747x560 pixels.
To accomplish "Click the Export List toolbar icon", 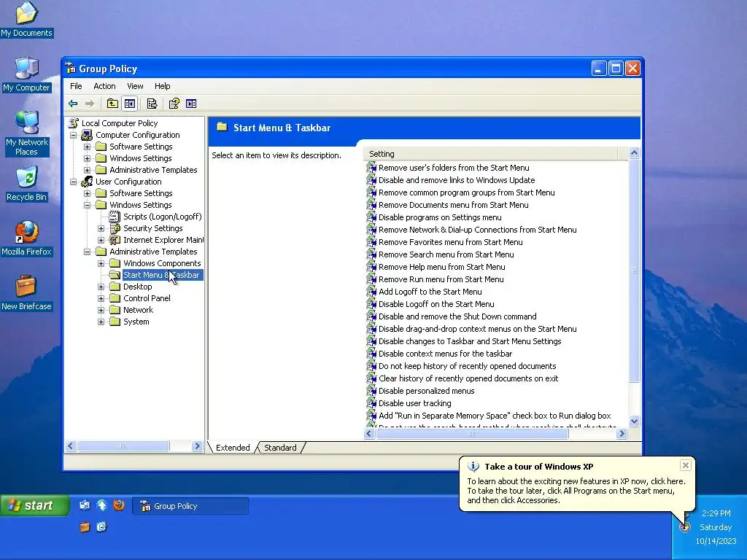I will 152,104.
